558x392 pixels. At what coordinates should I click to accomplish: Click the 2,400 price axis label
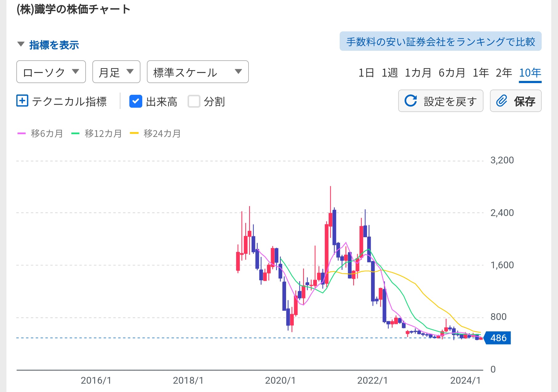[502, 213]
